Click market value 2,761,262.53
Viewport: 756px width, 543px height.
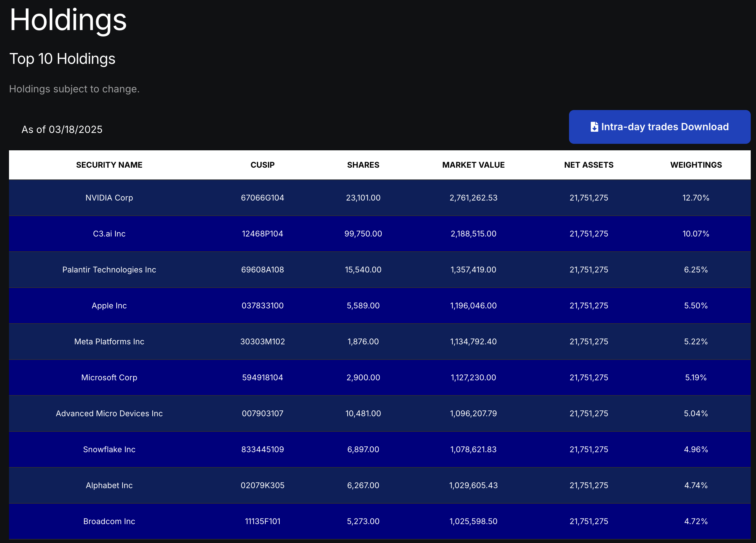pyautogui.click(x=473, y=198)
